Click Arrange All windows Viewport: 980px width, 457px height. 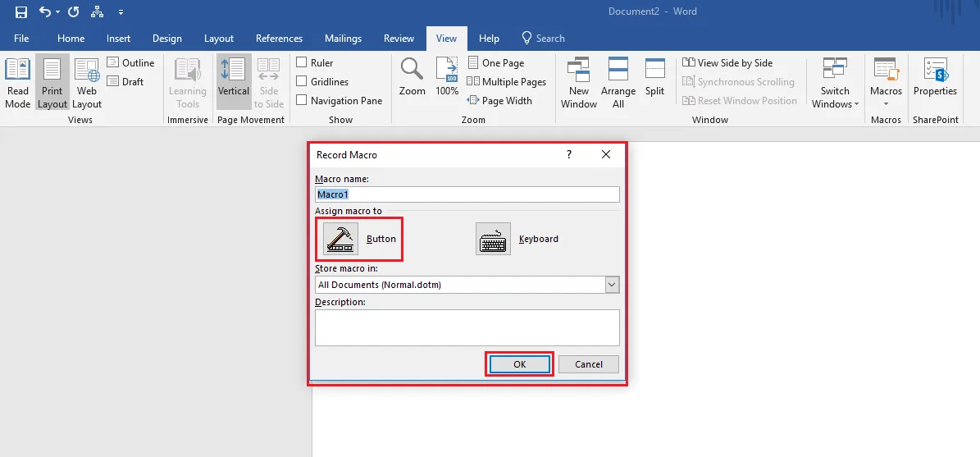click(x=618, y=83)
